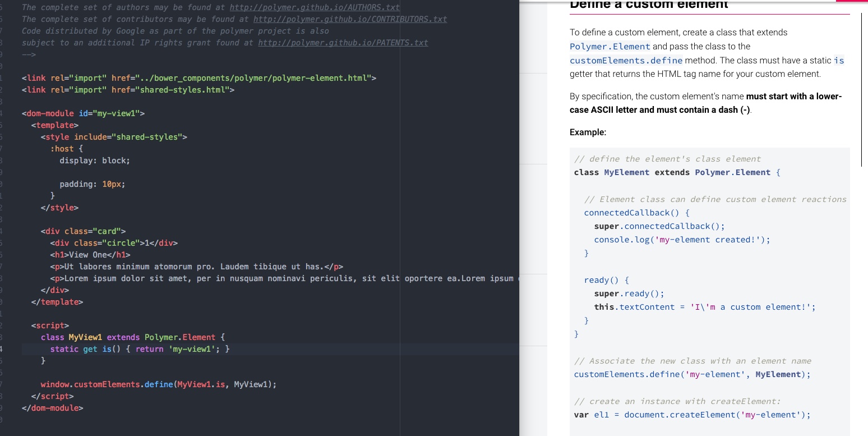
Task: Click the :host { selector line
Action: point(67,149)
